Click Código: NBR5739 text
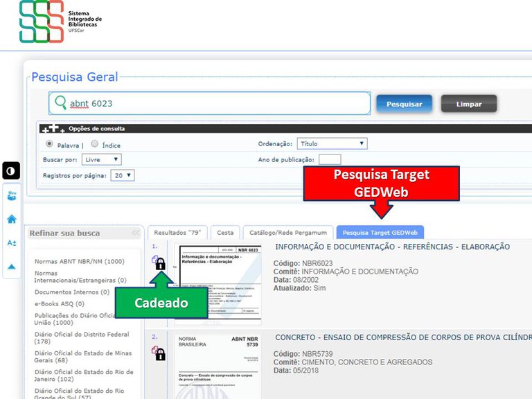 point(303,354)
